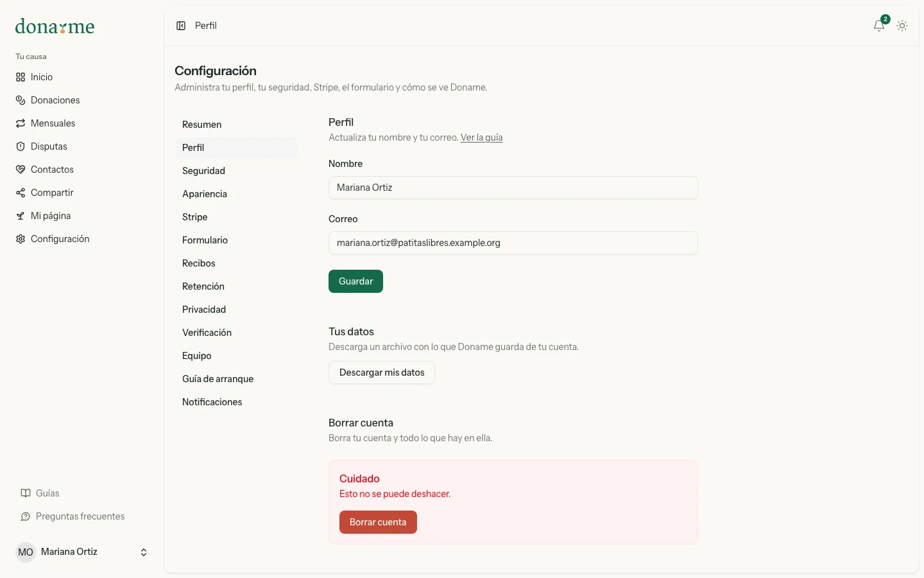The image size is (924, 578).
Task: Click the Doname logo
Action: point(55,26)
